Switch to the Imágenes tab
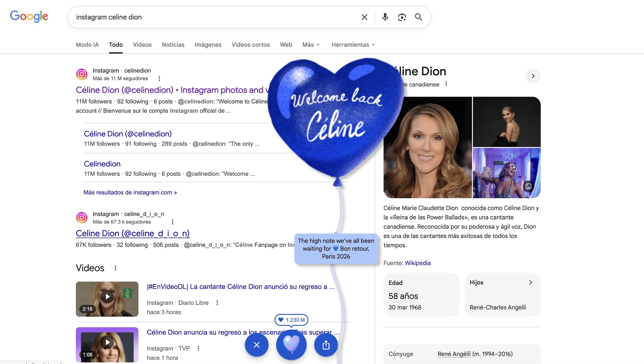This screenshot has width=644, height=364. [208, 45]
